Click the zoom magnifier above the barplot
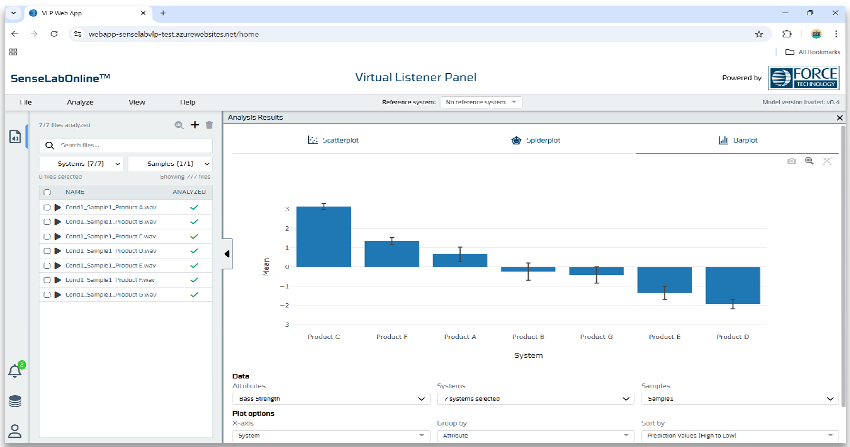The height and width of the screenshot is (447, 850). (809, 161)
